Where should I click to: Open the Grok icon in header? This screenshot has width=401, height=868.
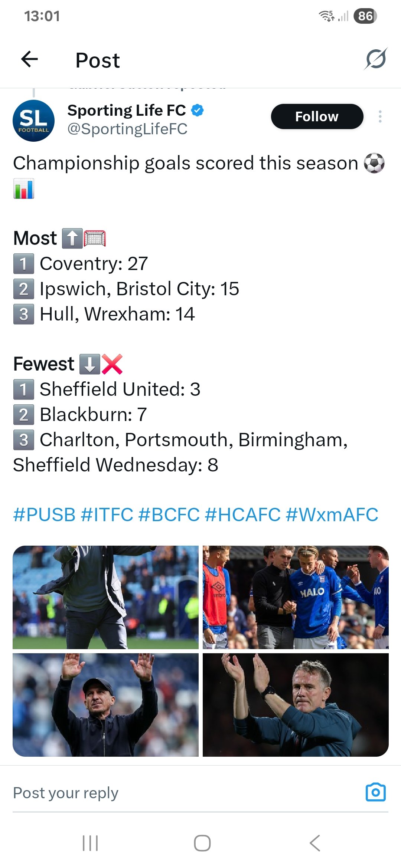(x=376, y=59)
